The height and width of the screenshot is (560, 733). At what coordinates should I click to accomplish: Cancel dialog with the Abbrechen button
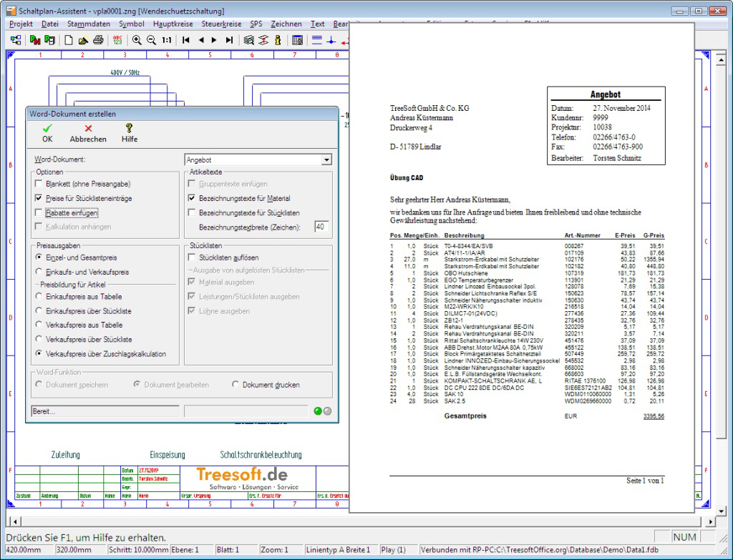click(88, 133)
